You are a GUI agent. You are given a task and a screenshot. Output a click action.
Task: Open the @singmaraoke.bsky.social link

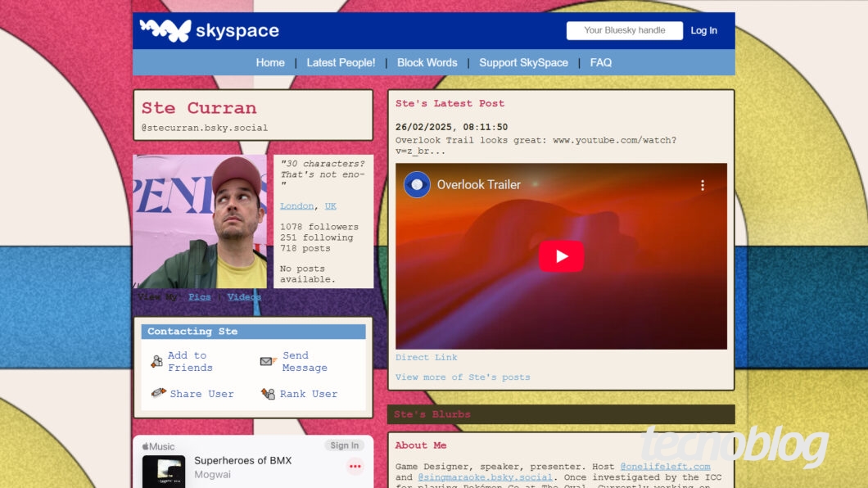[485, 477]
